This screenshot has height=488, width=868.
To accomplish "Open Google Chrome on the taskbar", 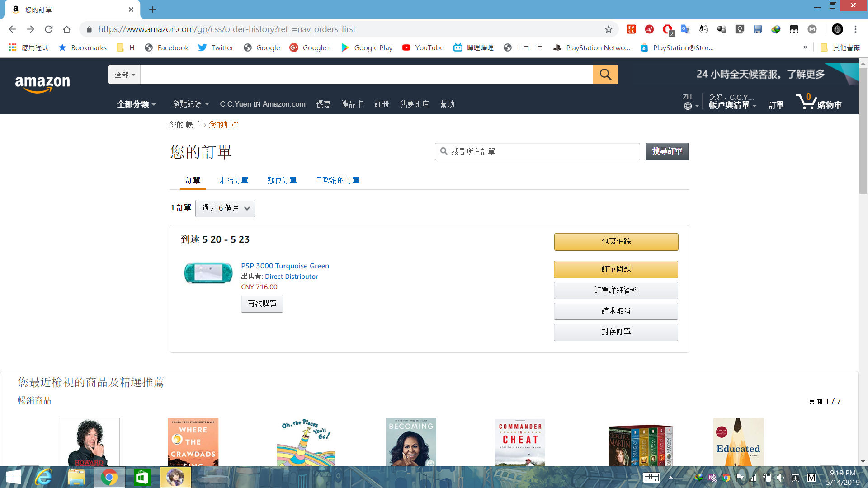I will (109, 477).
